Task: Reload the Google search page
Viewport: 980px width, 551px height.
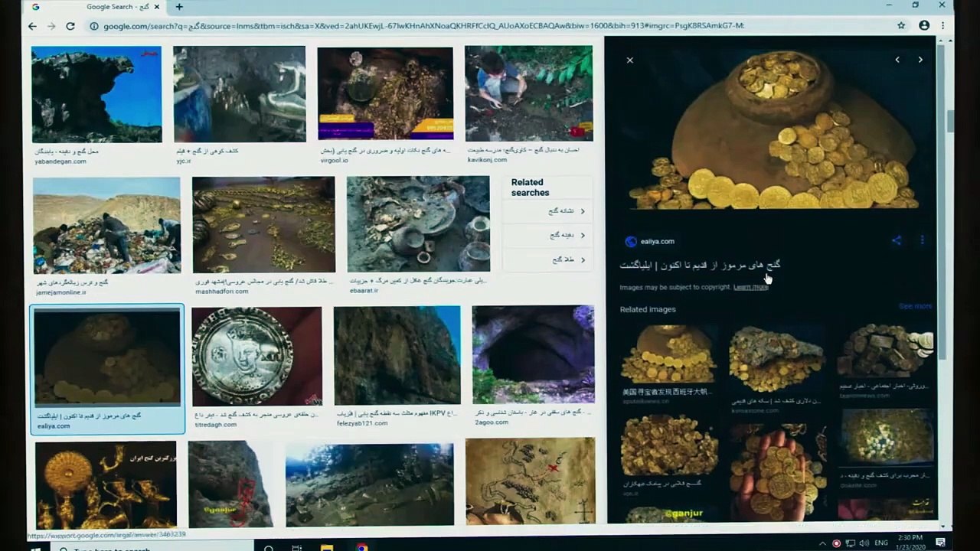Action: click(x=70, y=26)
